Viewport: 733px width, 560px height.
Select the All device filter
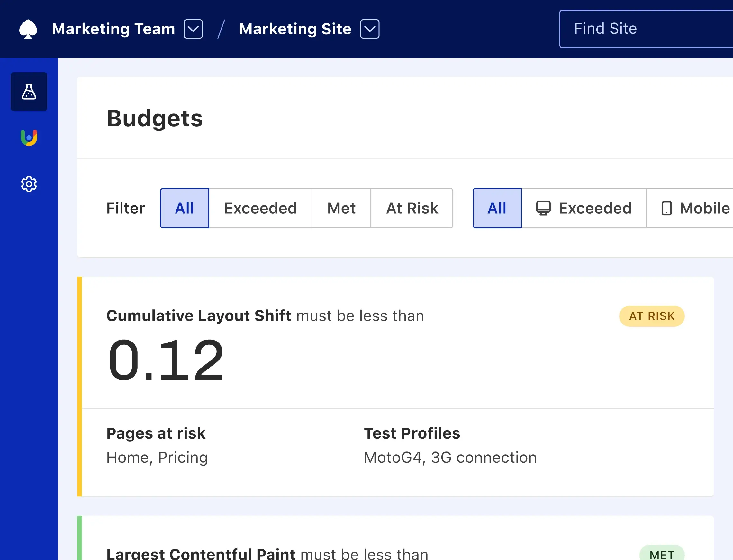[497, 208]
